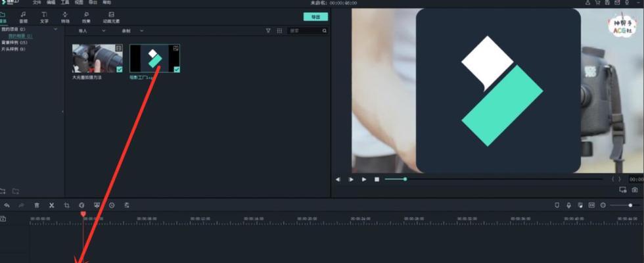Click the zoom out circle icon
644x263 pixels.
603,205
